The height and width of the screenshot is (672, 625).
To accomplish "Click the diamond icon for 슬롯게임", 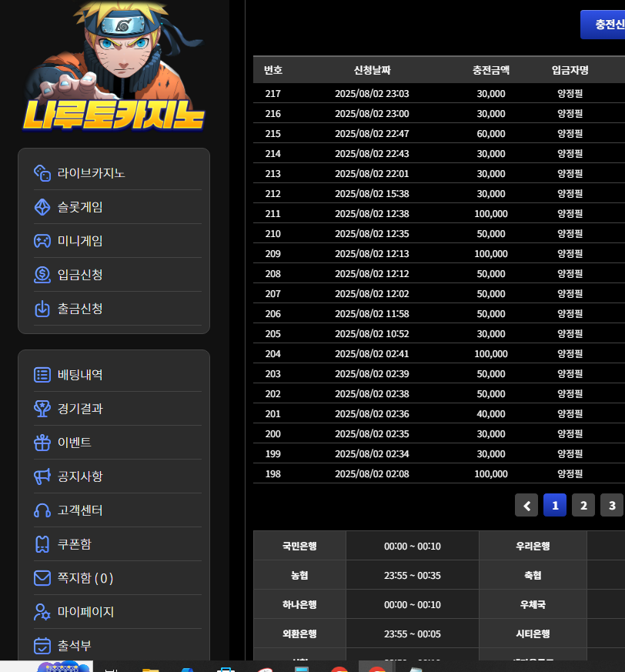I will tap(42, 207).
